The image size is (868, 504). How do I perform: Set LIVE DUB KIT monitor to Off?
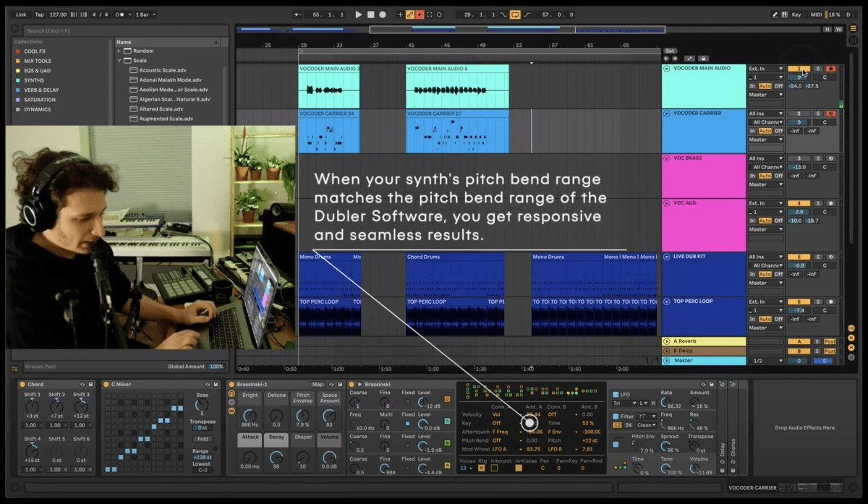tap(779, 274)
